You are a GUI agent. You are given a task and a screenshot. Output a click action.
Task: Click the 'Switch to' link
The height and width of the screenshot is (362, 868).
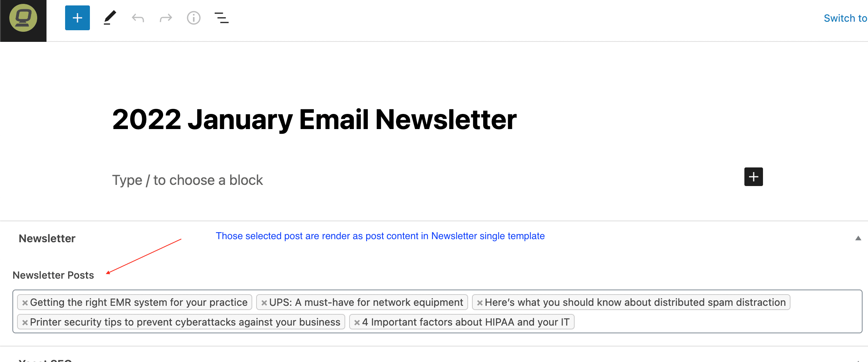pyautogui.click(x=845, y=18)
